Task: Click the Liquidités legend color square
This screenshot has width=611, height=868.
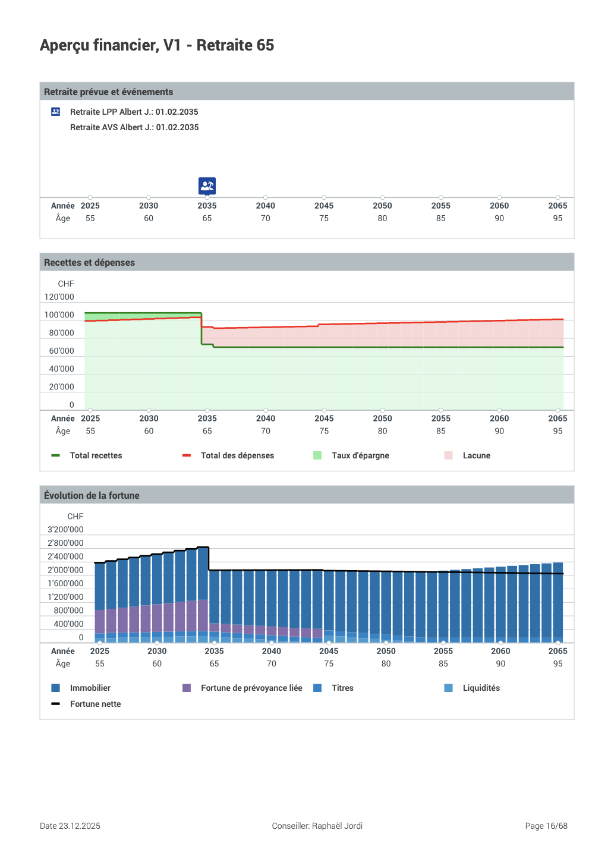Action: click(x=449, y=688)
